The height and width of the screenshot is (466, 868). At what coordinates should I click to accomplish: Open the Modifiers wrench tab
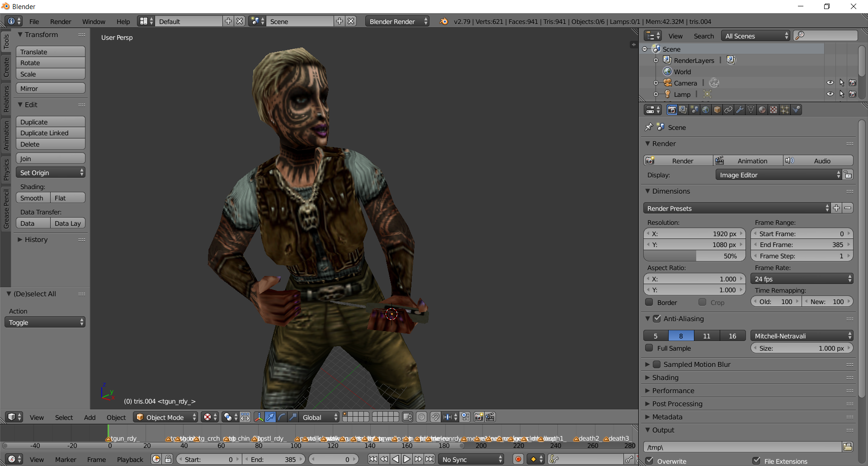point(740,110)
